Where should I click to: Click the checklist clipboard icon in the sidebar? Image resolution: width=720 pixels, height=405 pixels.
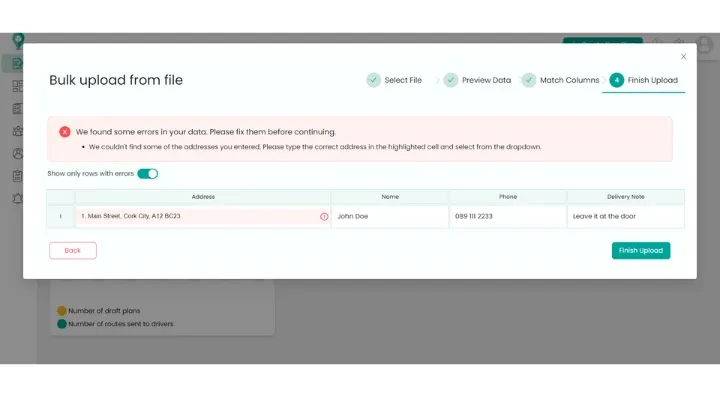[17, 176]
